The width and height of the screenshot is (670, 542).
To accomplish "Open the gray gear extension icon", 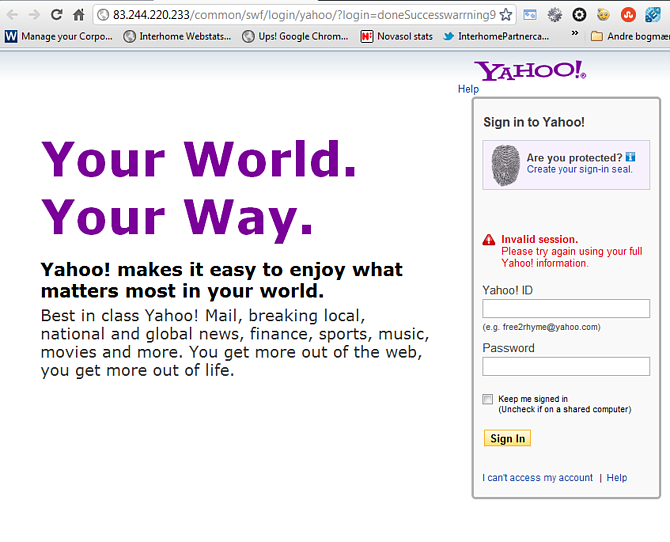I will (x=555, y=15).
